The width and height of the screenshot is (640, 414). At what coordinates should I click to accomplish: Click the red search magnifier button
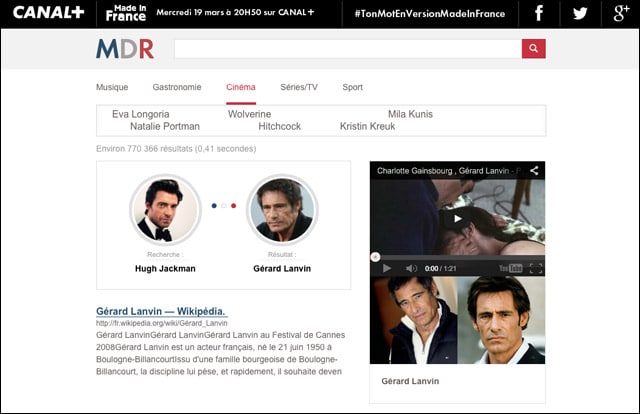(533, 49)
